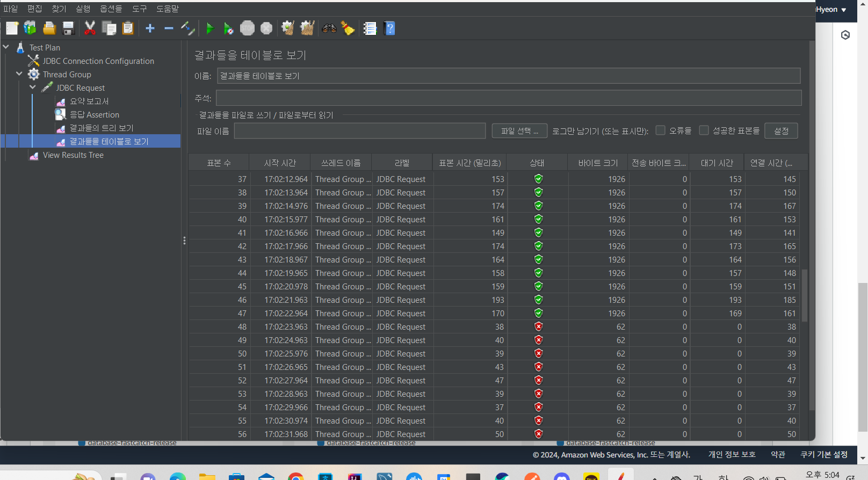This screenshot has height=480, width=868.
Task: Click the results table vertical scrollbar
Action: (x=804, y=295)
